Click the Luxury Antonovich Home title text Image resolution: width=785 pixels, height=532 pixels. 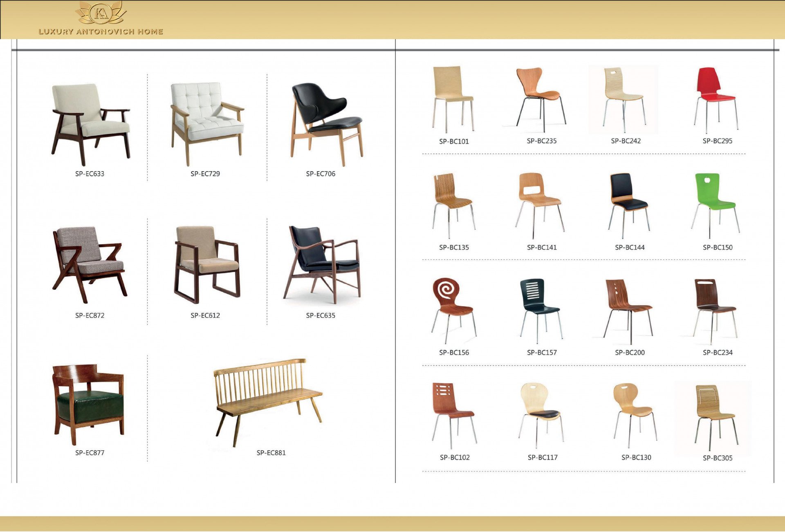point(101,31)
